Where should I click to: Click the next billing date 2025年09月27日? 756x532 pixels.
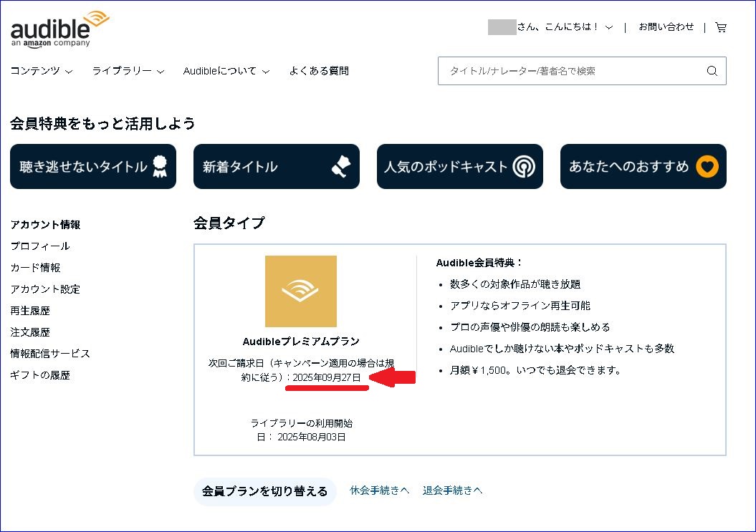tap(327, 377)
